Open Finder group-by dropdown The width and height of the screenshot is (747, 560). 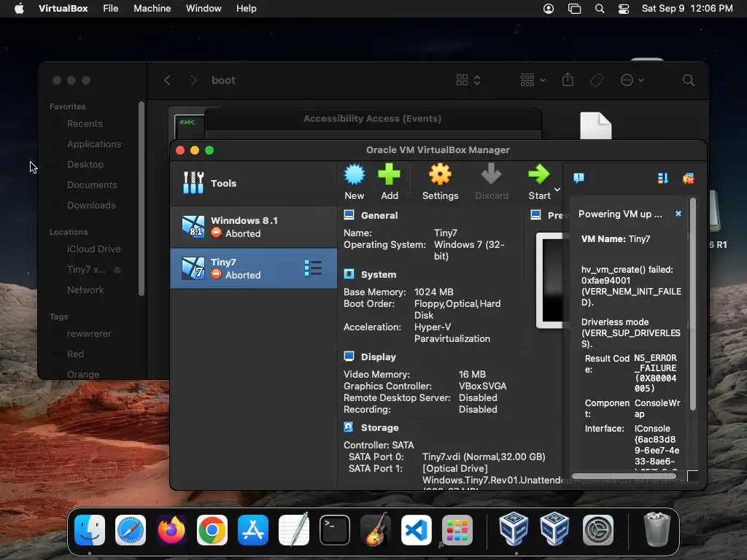point(533,80)
